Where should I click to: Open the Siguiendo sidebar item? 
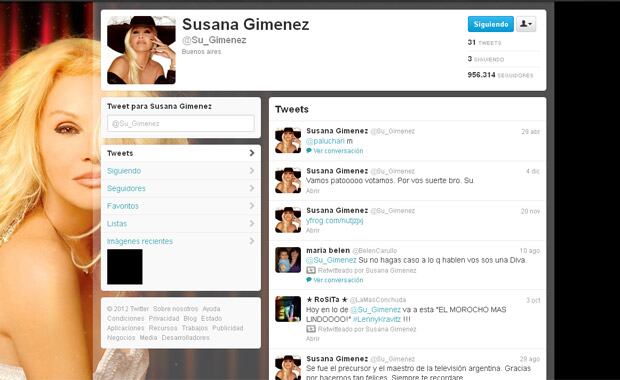[x=181, y=171]
